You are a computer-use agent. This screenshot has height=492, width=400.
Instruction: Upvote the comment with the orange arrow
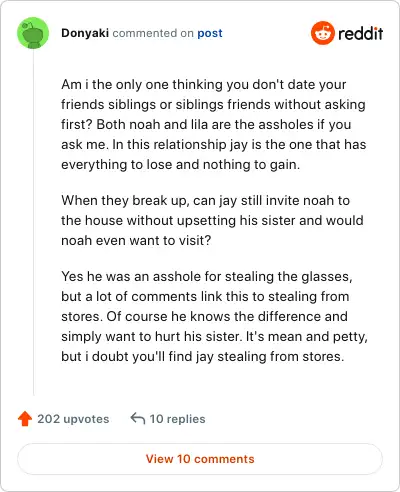click(25, 419)
